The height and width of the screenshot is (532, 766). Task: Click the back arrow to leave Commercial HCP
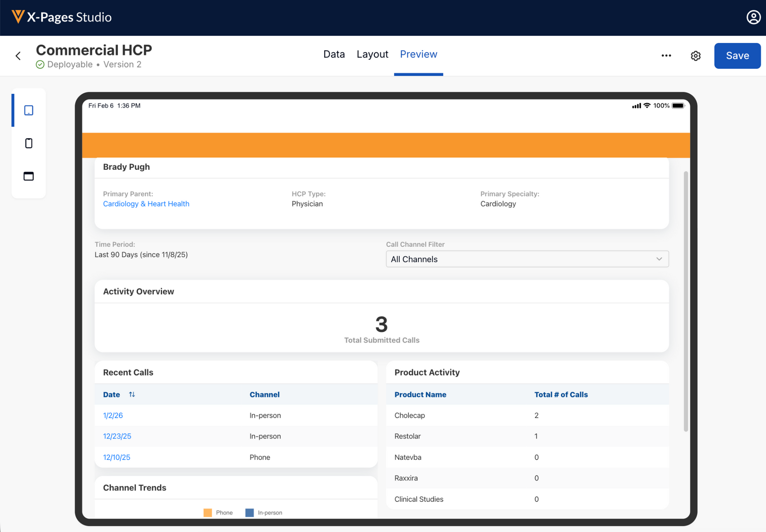18,55
